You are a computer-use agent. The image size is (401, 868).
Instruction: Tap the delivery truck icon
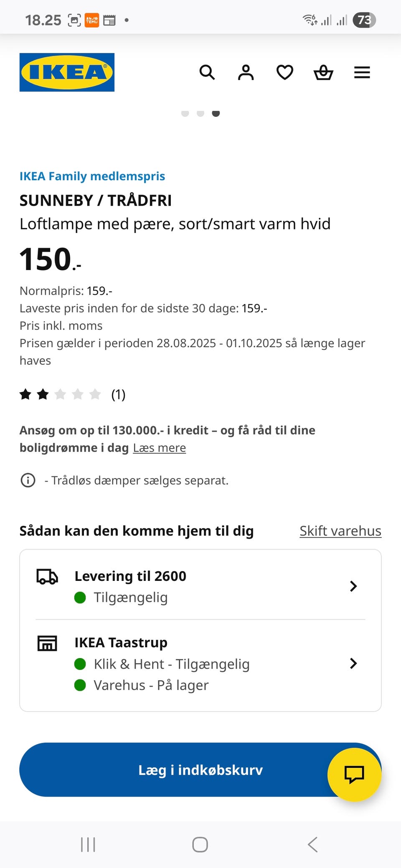47,577
